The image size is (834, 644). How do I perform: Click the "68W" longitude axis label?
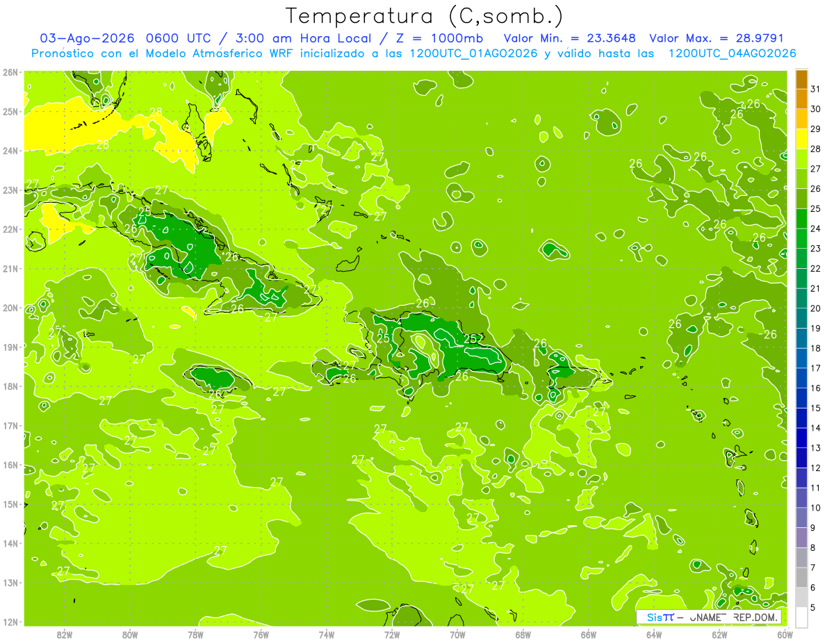coord(523,635)
